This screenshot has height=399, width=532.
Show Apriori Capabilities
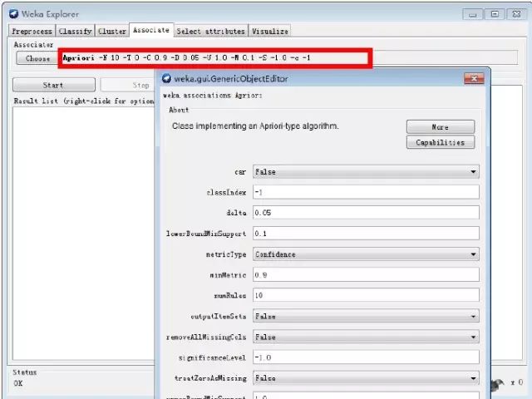coord(441,142)
